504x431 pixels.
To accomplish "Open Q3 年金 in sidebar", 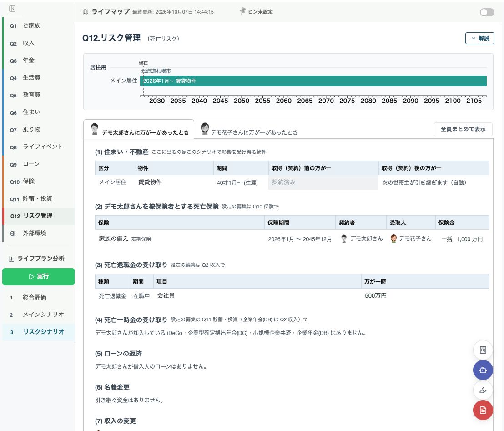I will 39,61.
